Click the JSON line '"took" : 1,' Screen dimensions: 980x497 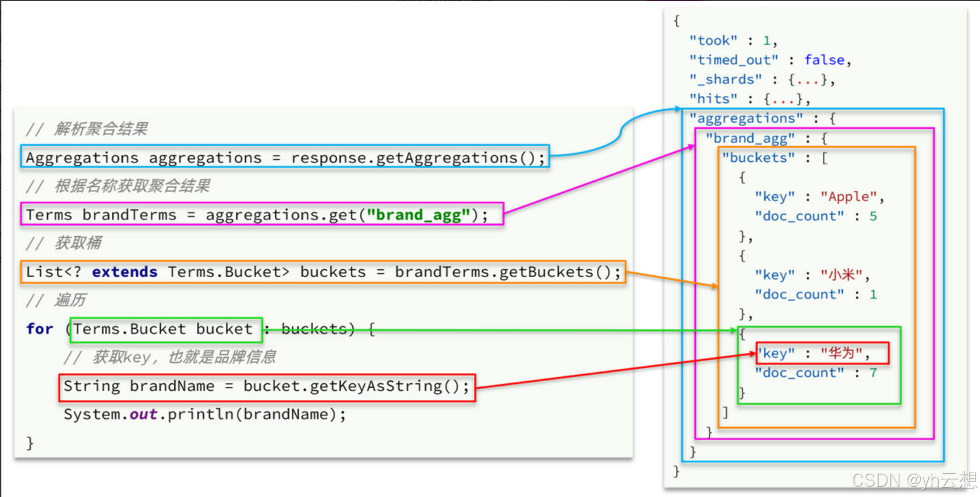coord(733,40)
